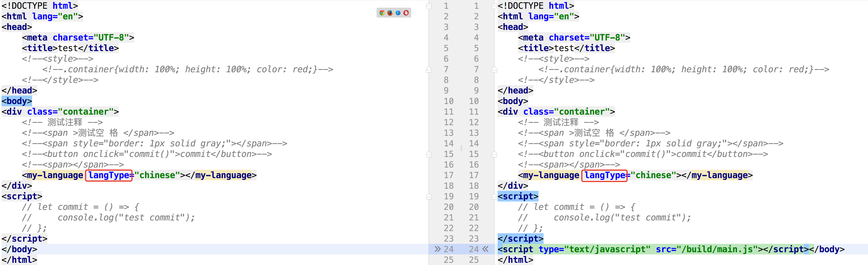Click line number 24 in the left gutter
This screenshot has height=265, width=868.
click(x=448, y=249)
